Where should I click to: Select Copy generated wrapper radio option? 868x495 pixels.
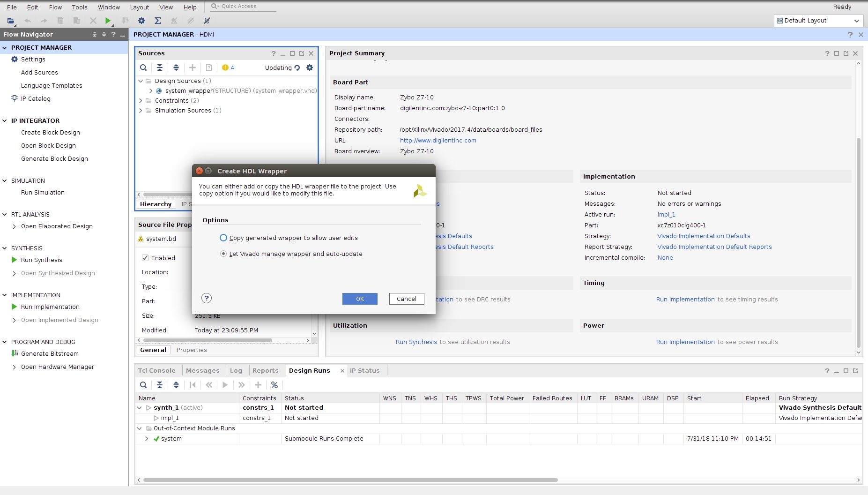[x=223, y=238]
